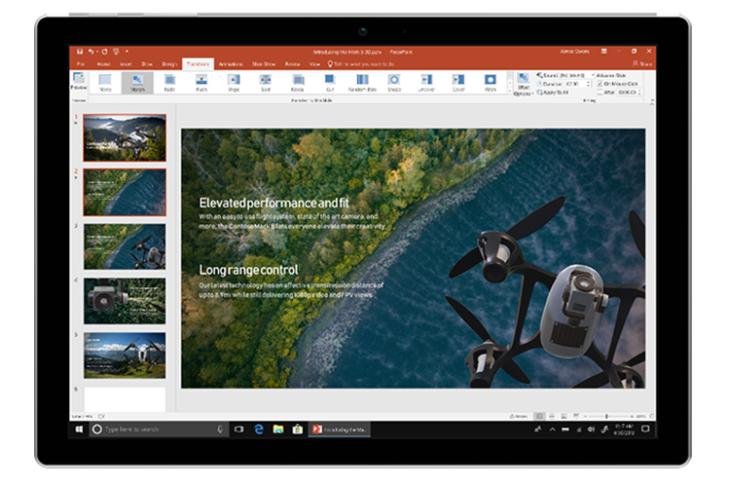
Task: Click the zoom slider in the status bar
Action: tap(608, 416)
